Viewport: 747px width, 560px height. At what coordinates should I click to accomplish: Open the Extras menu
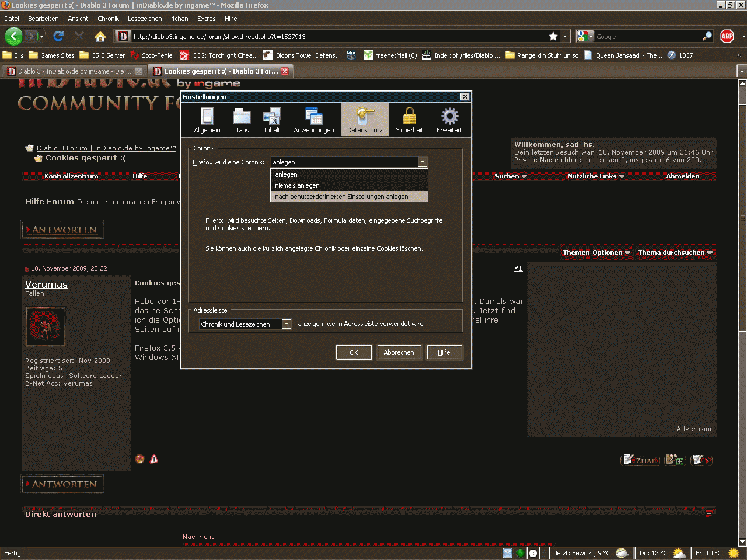tap(206, 19)
